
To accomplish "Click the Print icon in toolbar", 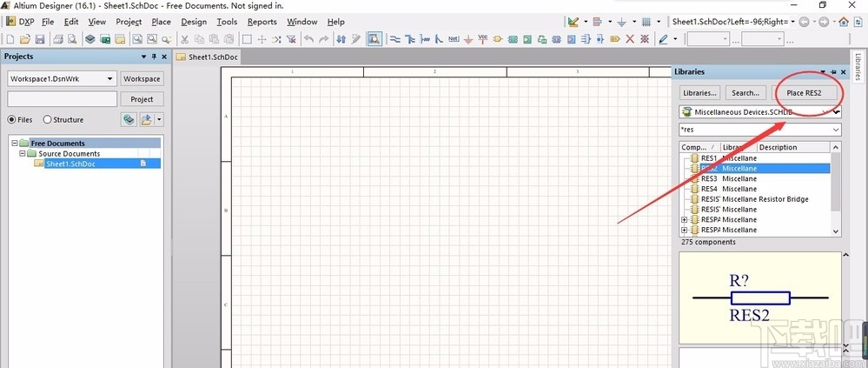I will point(58,39).
